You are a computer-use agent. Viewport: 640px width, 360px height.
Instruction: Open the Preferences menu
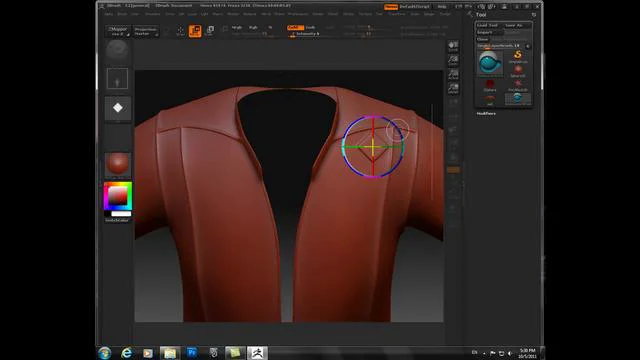[x=298, y=14]
